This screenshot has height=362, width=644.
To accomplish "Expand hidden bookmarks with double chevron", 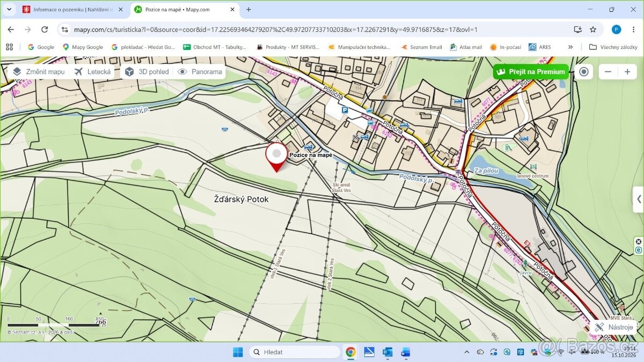I will tap(570, 47).
